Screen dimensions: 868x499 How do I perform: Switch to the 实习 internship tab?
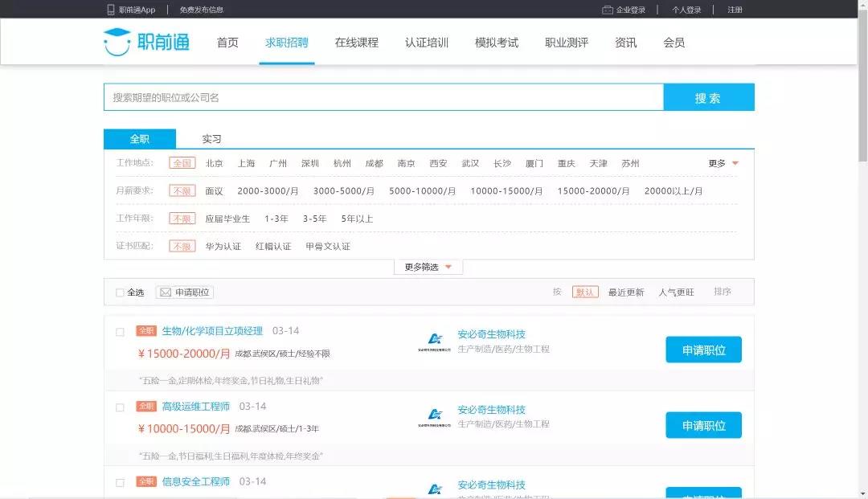211,138
